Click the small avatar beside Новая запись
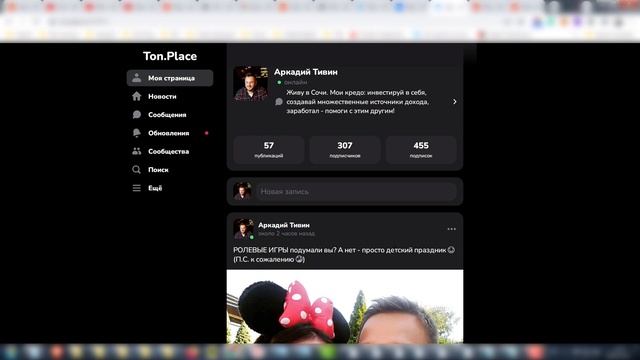The width and height of the screenshot is (640, 360). tap(242, 191)
